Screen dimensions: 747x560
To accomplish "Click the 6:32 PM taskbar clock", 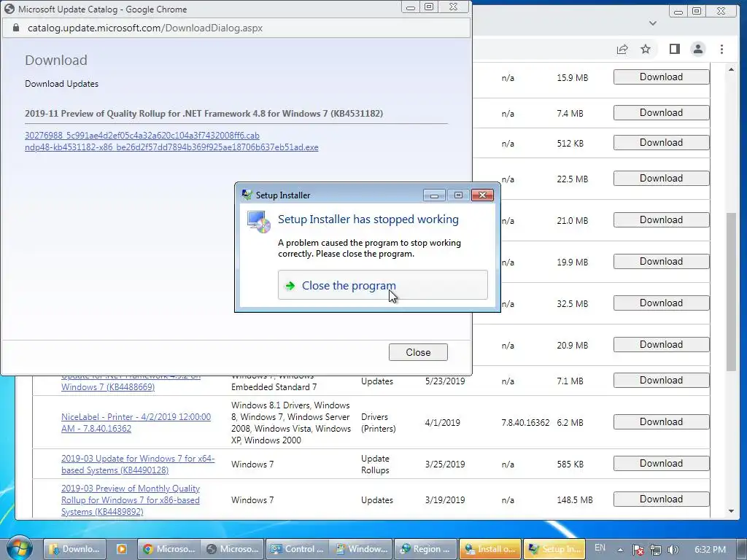I will [x=710, y=550].
